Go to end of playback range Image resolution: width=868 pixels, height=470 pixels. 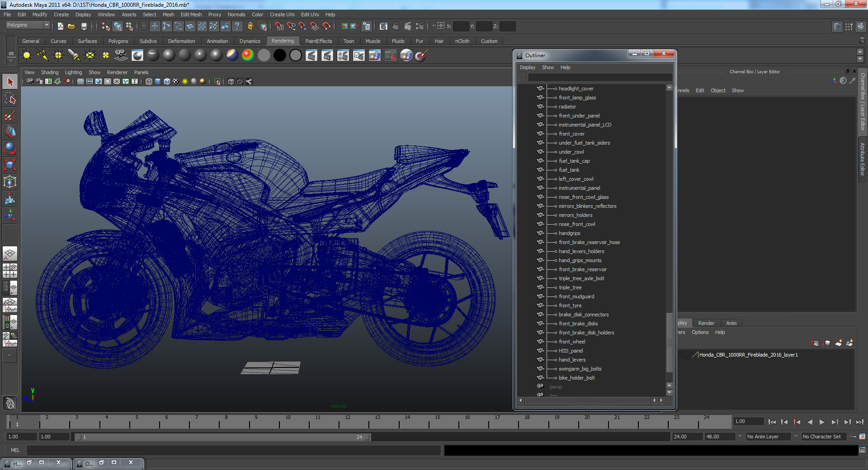(860, 422)
